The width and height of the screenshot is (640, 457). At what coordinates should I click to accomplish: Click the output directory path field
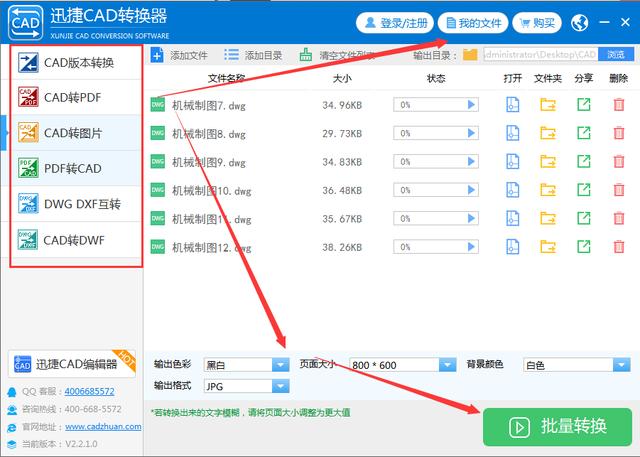tap(541, 54)
